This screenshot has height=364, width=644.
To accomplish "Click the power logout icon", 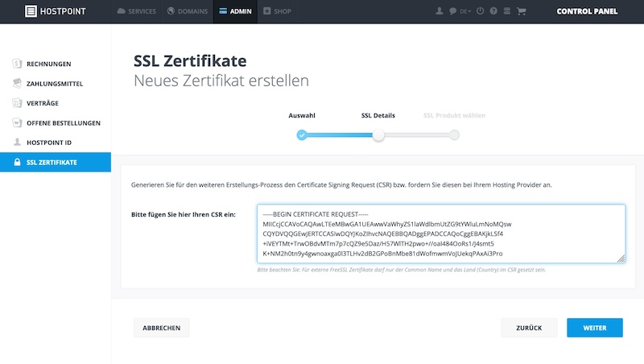I will tap(480, 11).
